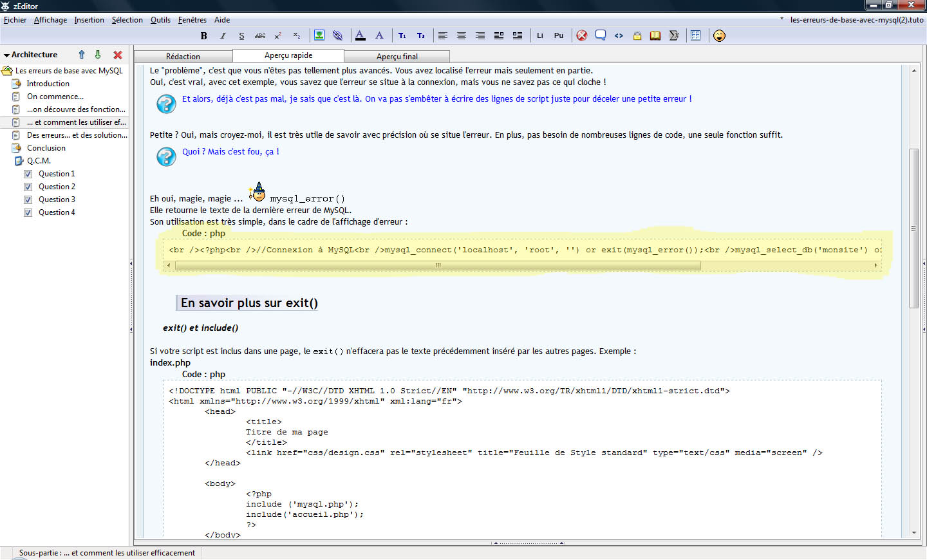Apply strikethrough with the ABC icon
The height and width of the screenshot is (560, 927).
pos(260,36)
